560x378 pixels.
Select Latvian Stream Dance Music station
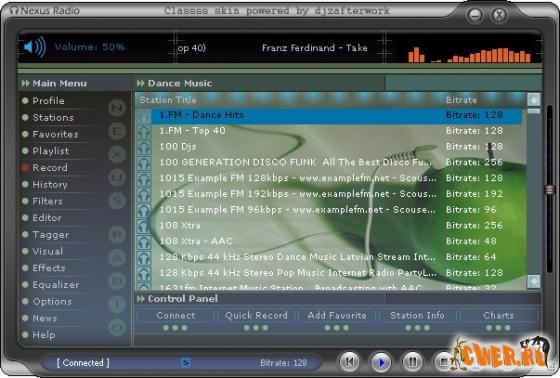pos(329,257)
